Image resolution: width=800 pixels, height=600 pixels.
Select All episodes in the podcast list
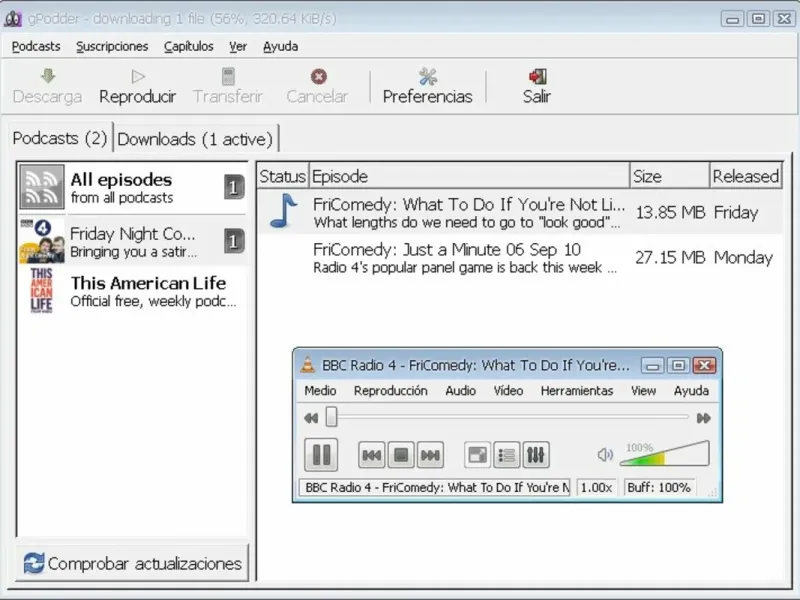133,187
